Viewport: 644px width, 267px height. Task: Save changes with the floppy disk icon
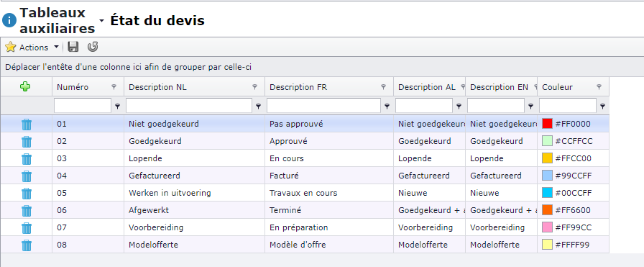pyautogui.click(x=73, y=47)
